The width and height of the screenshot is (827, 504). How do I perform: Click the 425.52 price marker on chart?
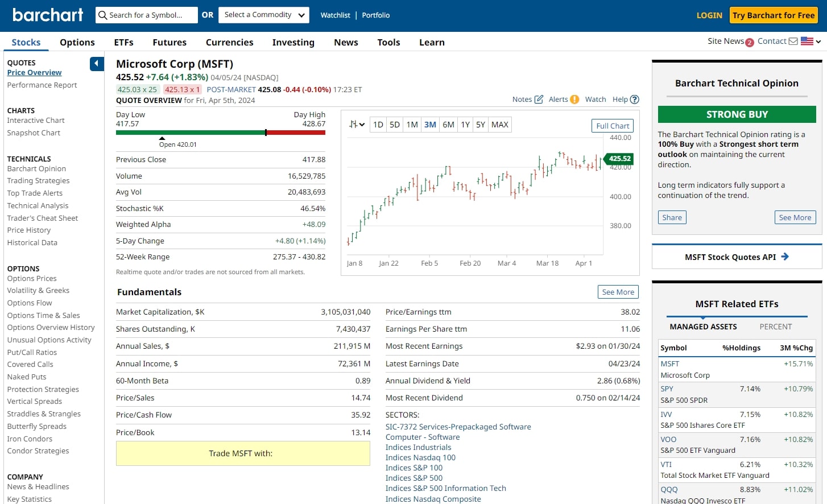pos(619,159)
